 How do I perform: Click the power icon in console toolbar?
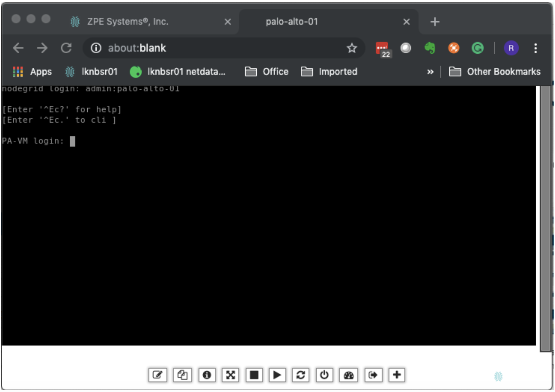324,375
